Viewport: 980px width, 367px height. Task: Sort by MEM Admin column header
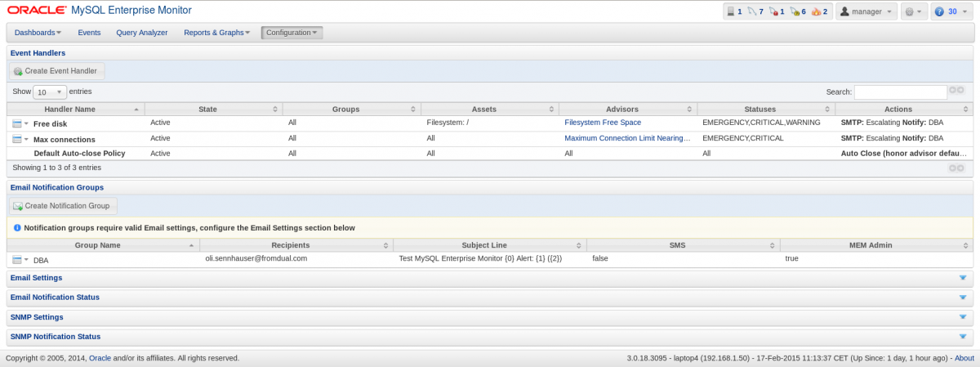coord(876,245)
